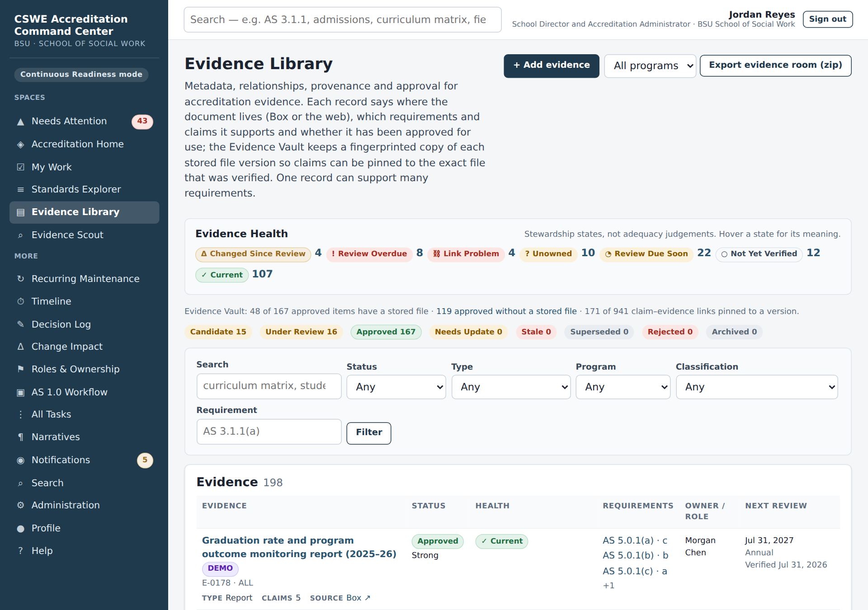Click the Roles & Ownership flag icon
This screenshot has width=868, height=610.
tap(20, 369)
